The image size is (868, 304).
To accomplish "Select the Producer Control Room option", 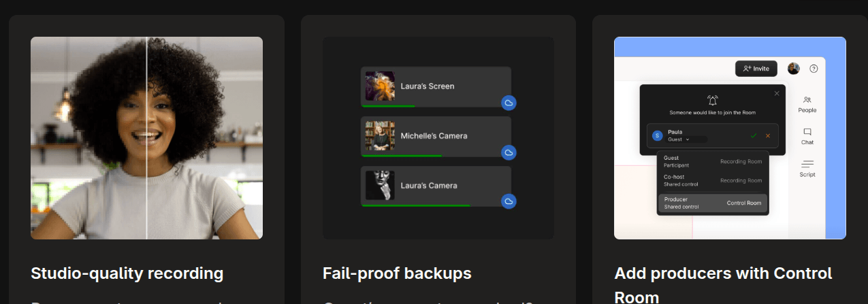I will coord(712,203).
